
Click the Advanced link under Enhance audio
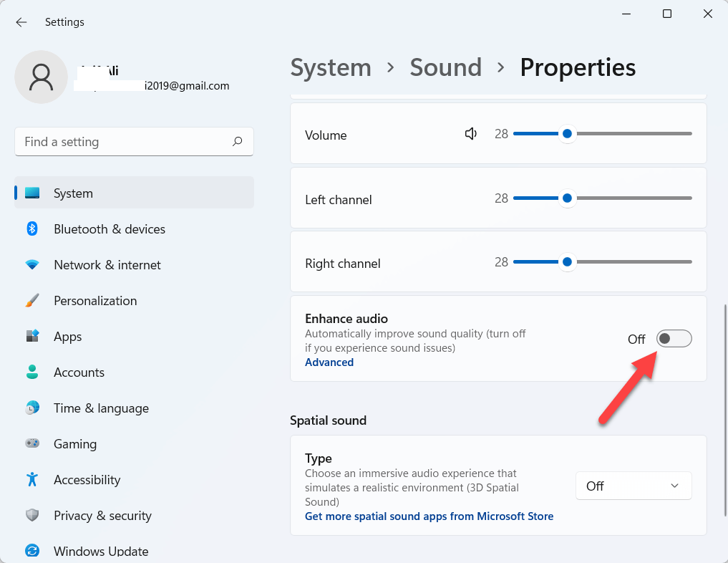point(329,362)
